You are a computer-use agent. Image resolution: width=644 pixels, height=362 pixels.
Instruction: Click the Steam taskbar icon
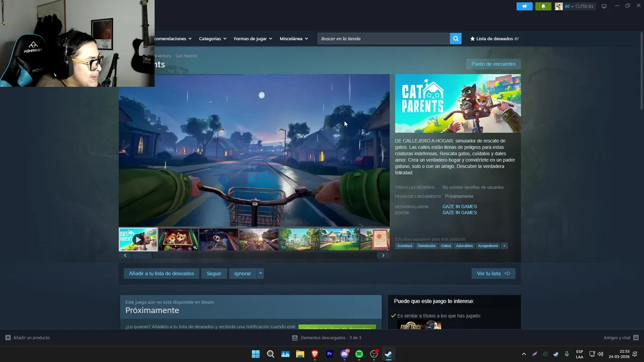point(388,354)
